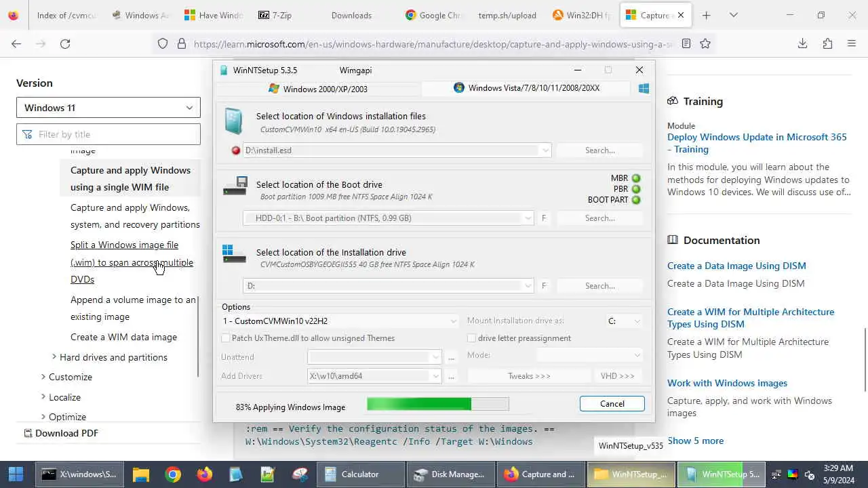Click the BOOT PART green status light

(x=636, y=200)
